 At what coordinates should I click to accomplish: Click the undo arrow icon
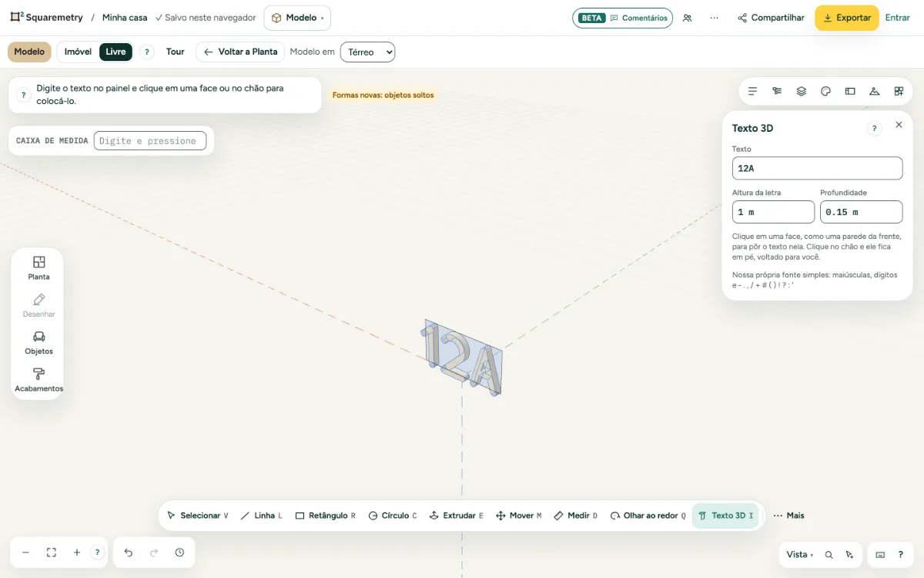click(129, 553)
